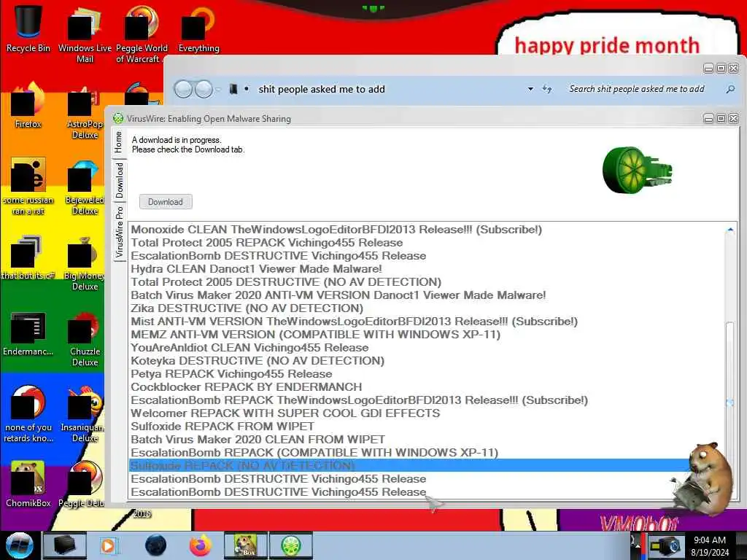Select Chuzzle Deluxe desktop icon

[x=85, y=339]
